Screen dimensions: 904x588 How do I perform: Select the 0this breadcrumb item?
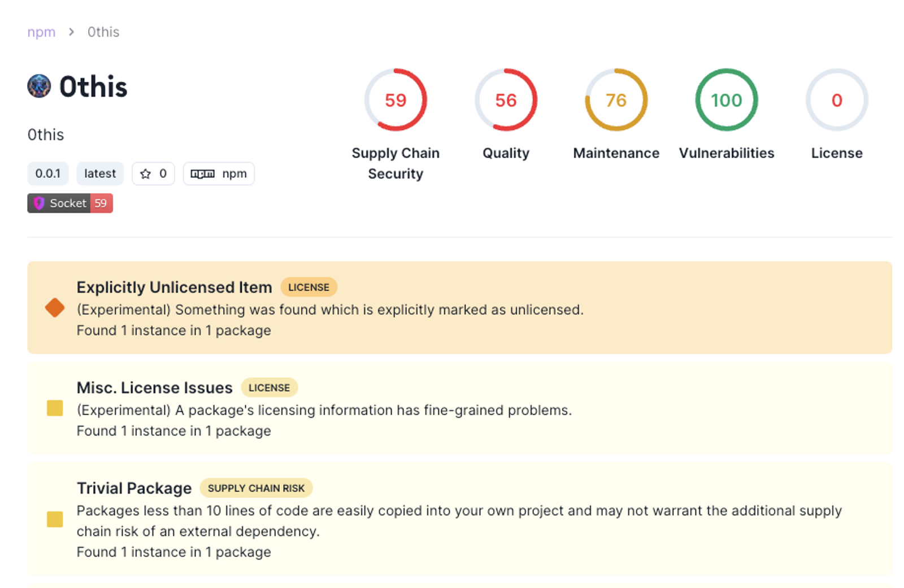tap(103, 32)
